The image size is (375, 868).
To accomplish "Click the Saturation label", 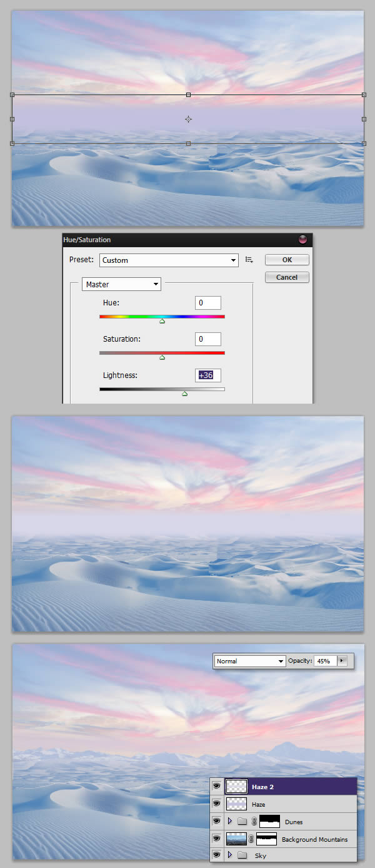I will tap(122, 339).
